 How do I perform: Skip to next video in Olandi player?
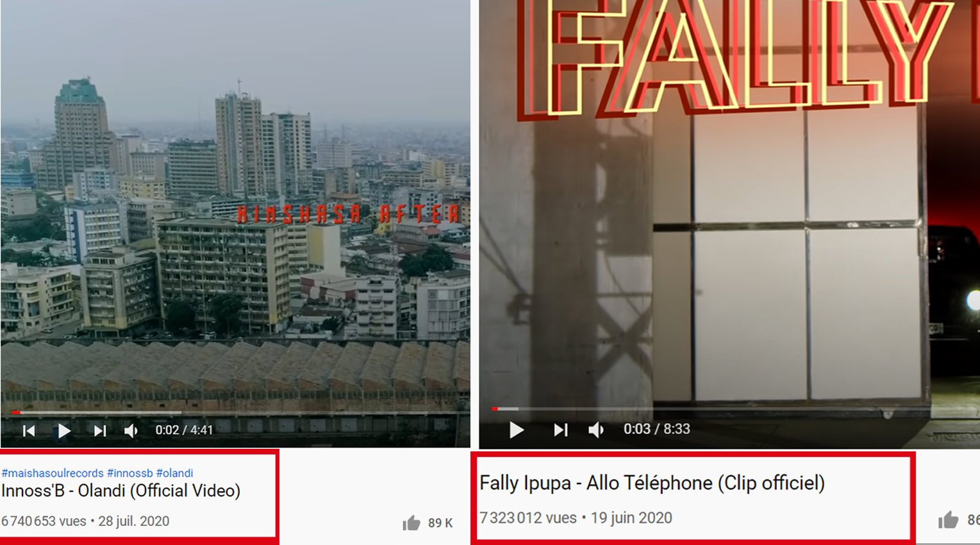pyautogui.click(x=99, y=431)
